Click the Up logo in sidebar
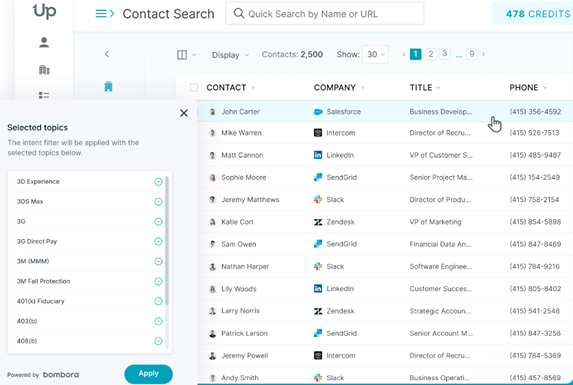This screenshot has width=573, height=385. click(x=44, y=11)
